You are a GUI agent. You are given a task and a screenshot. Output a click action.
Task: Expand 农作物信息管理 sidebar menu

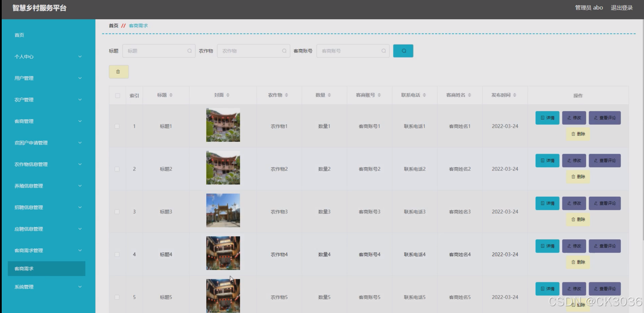click(x=48, y=164)
